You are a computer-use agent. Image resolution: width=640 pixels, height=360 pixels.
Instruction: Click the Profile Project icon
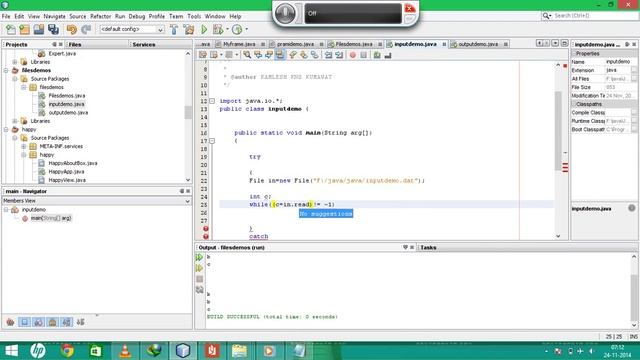237,29
